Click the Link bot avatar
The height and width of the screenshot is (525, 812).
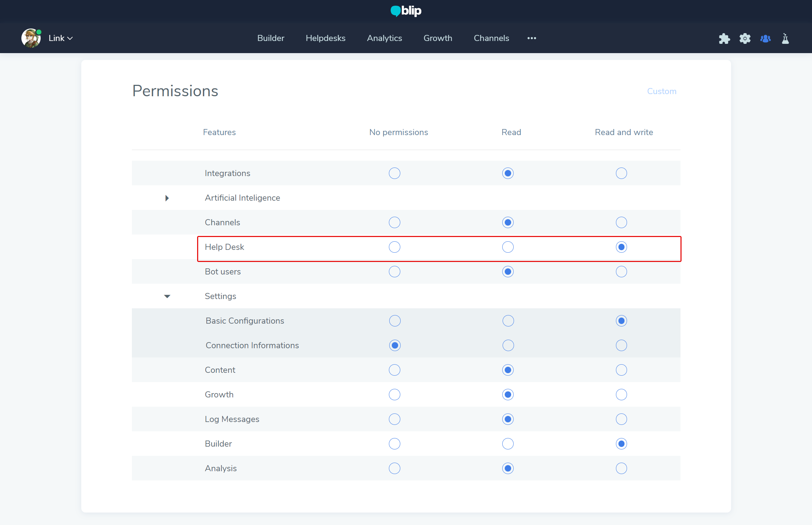(31, 38)
